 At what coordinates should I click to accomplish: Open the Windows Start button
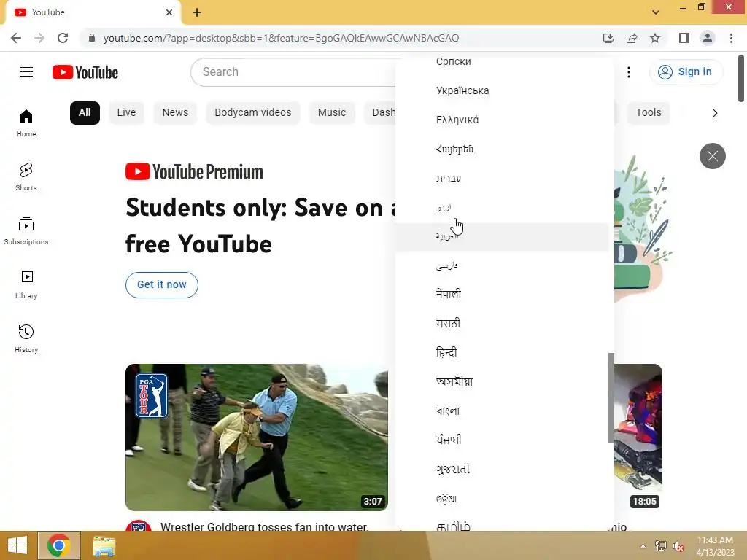(18, 545)
